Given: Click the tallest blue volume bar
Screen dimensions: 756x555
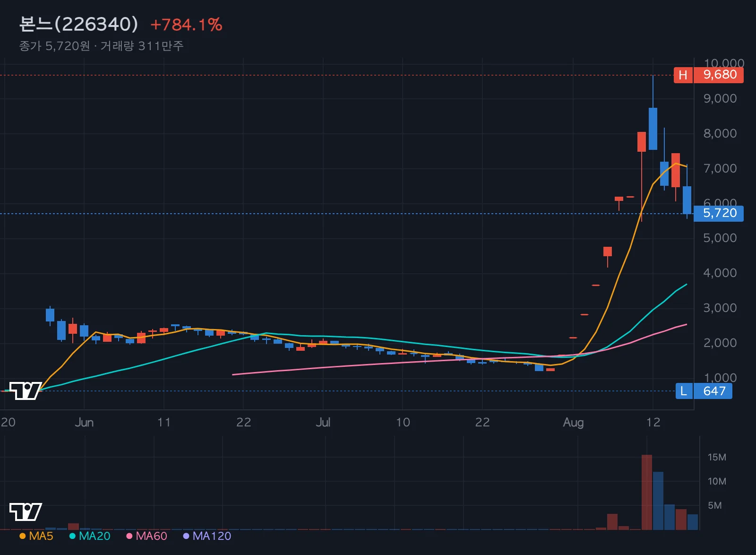Looking at the screenshot, I should click(658, 501).
